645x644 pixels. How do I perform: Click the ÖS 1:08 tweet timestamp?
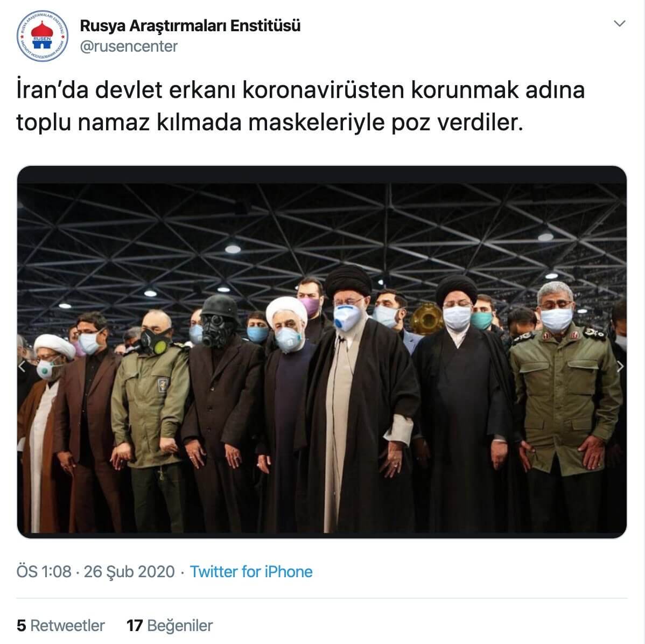pos(44,571)
